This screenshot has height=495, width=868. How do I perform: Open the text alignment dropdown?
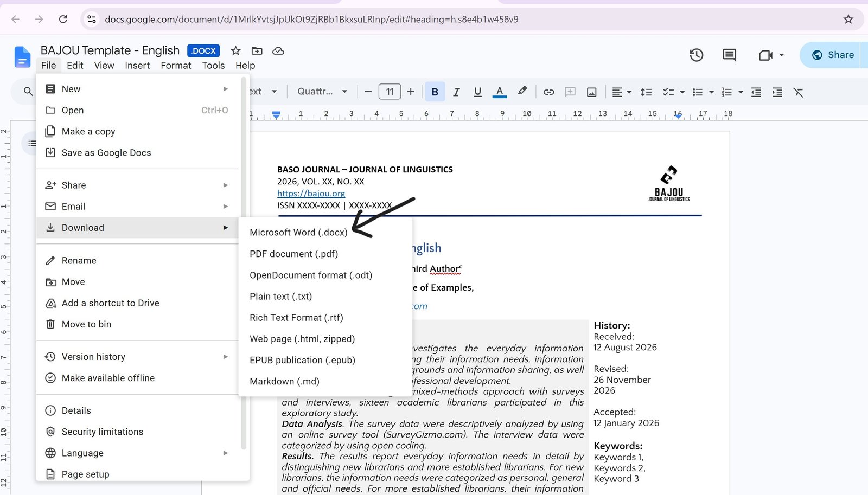coord(622,92)
